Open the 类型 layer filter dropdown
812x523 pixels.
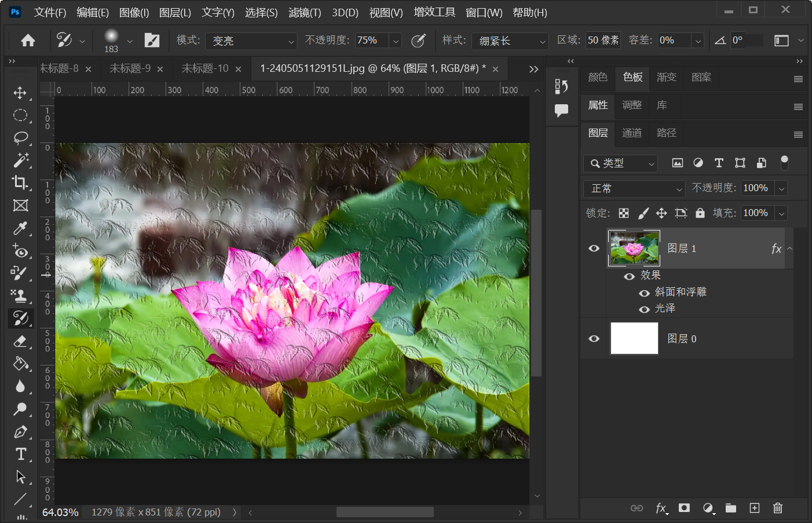pos(620,163)
